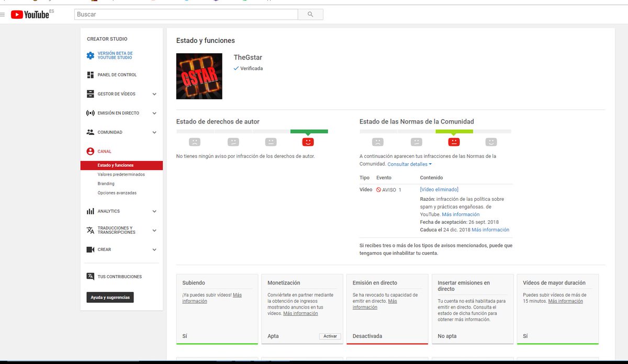Open Valores predeterminados page
628x364 pixels.
pyautogui.click(x=121, y=174)
